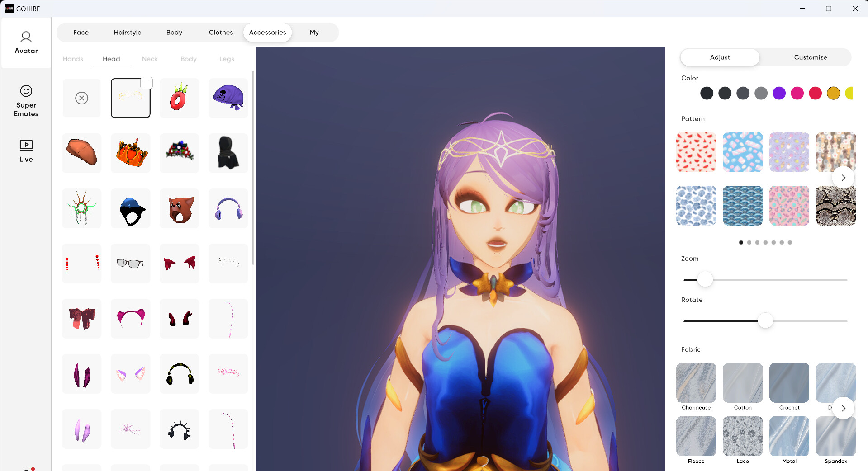Select the purple skull bandana
Screen dimensions: 868x471
(228, 98)
